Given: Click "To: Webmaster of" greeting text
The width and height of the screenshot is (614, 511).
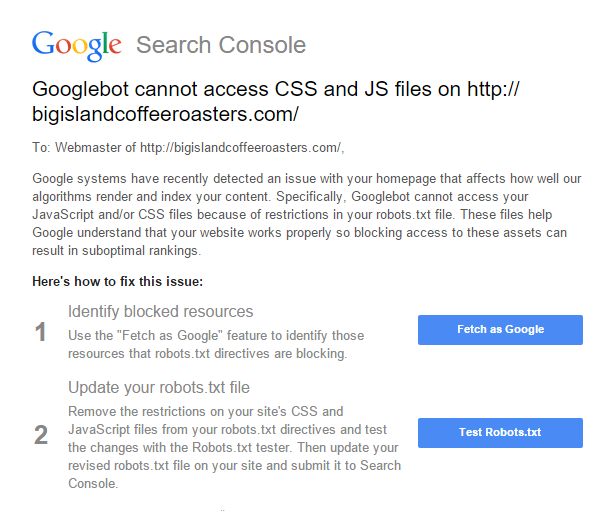Looking at the screenshot, I should [x=84, y=149].
